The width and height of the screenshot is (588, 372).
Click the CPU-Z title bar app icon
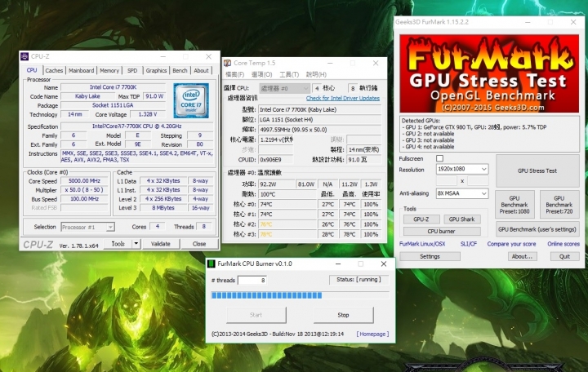[24, 56]
